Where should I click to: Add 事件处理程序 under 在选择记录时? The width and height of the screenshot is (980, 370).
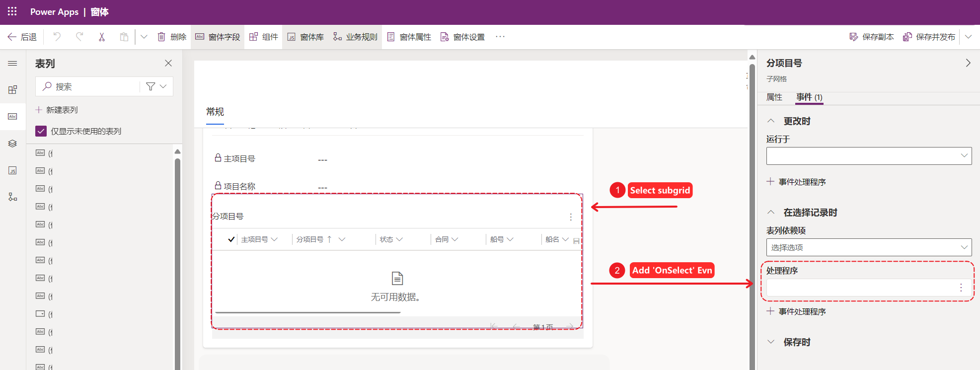(x=796, y=311)
